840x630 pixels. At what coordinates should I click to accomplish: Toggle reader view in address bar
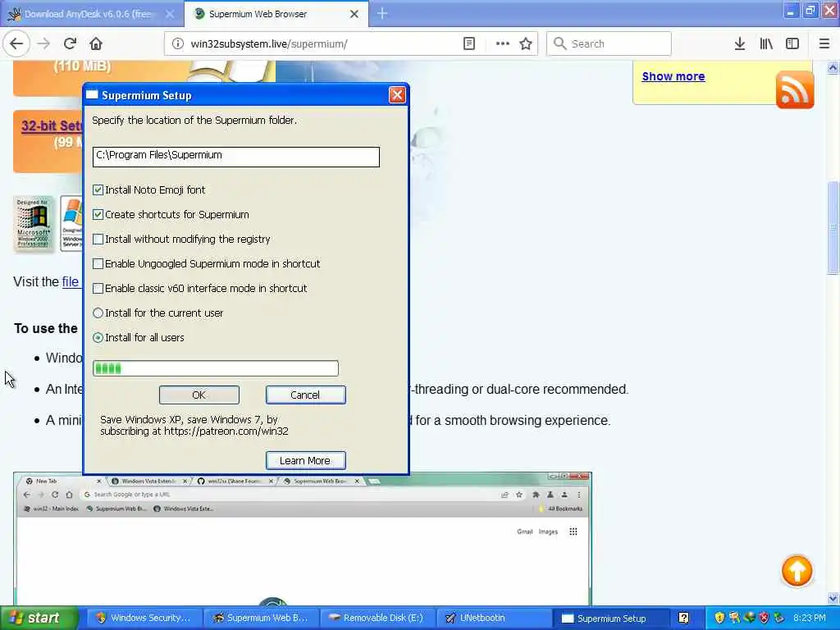point(468,43)
